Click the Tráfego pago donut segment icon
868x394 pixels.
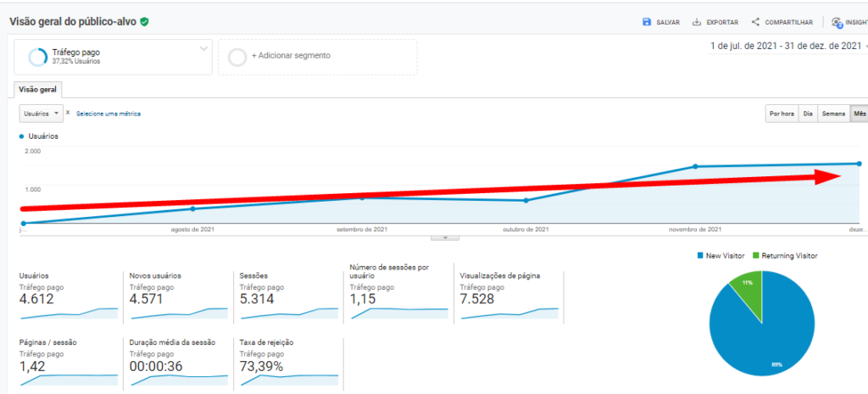[37, 57]
